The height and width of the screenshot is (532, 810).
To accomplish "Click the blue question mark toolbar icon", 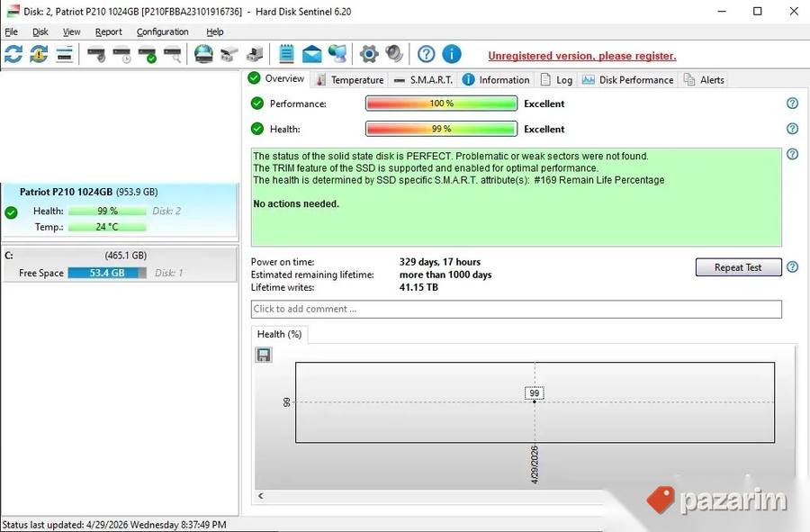I will point(427,54).
